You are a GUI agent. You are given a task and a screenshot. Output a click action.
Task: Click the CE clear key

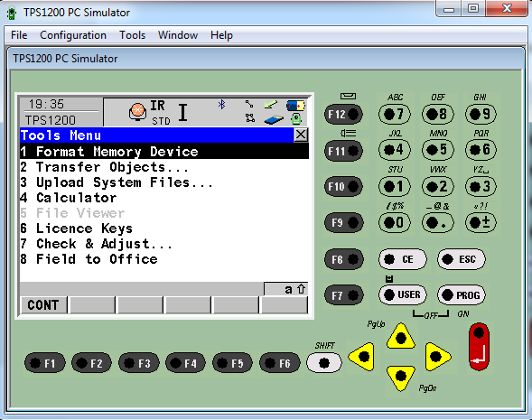(403, 259)
